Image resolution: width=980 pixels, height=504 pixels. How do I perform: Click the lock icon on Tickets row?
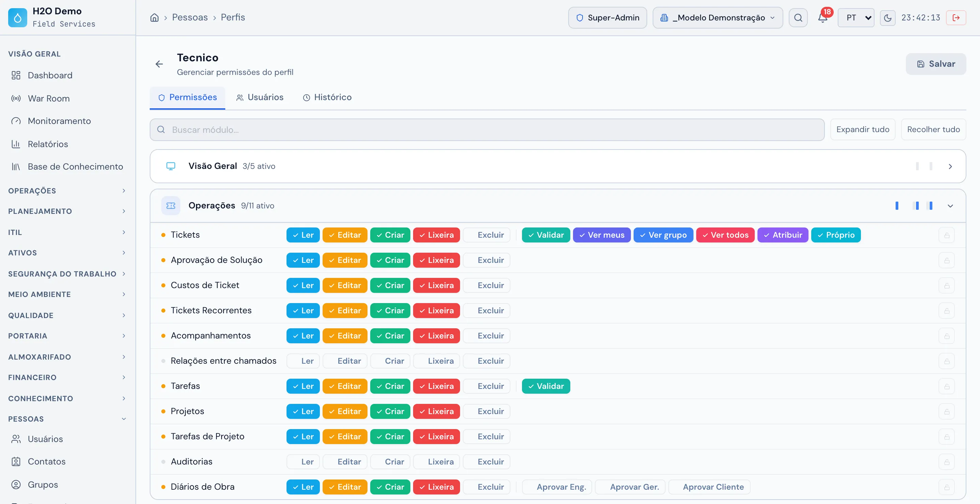click(947, 235)
